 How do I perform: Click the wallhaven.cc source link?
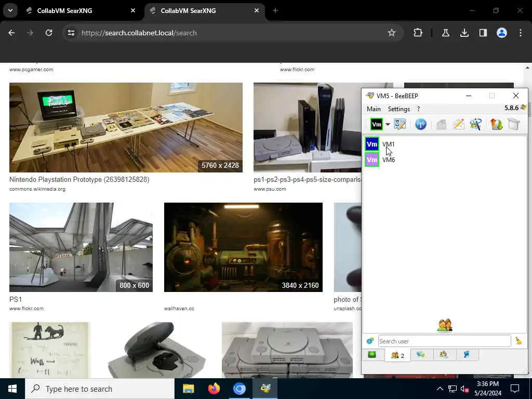[x=179, y=309]
